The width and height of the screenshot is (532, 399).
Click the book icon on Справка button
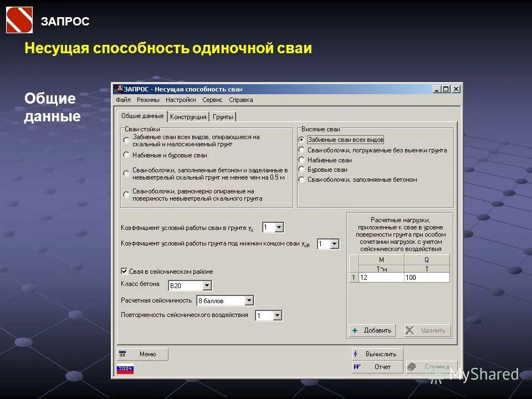point(412,367)
